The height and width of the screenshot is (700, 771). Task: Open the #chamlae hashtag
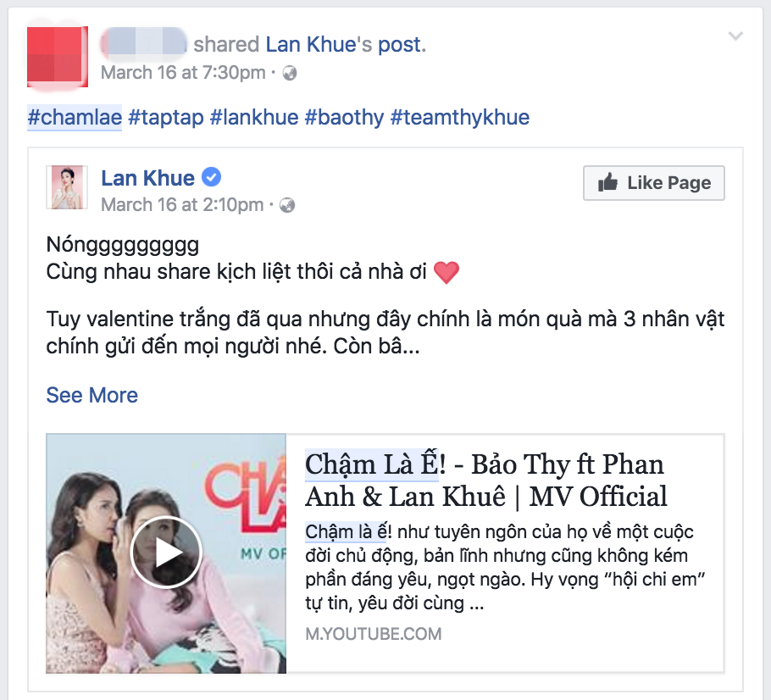[75, 118]
